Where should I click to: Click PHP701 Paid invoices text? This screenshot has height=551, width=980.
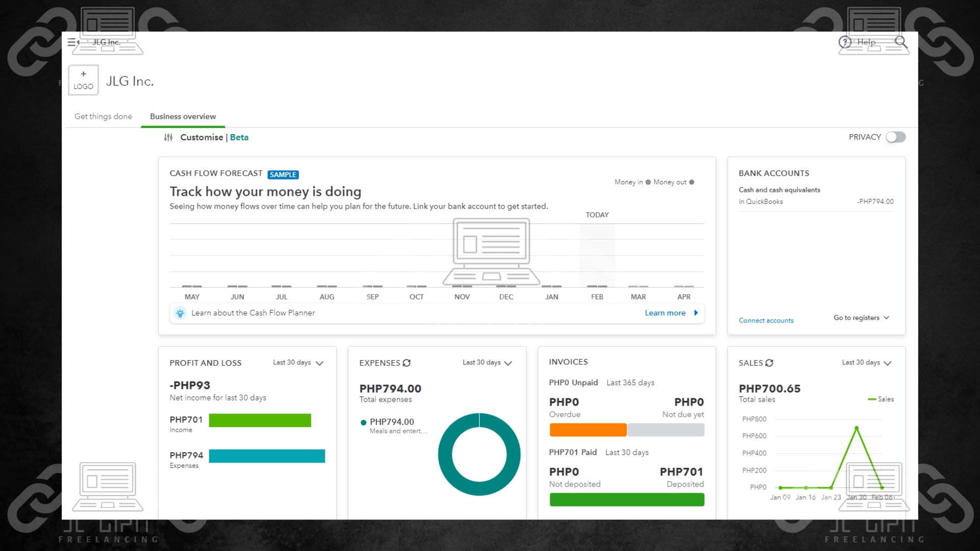coord(573,453)
